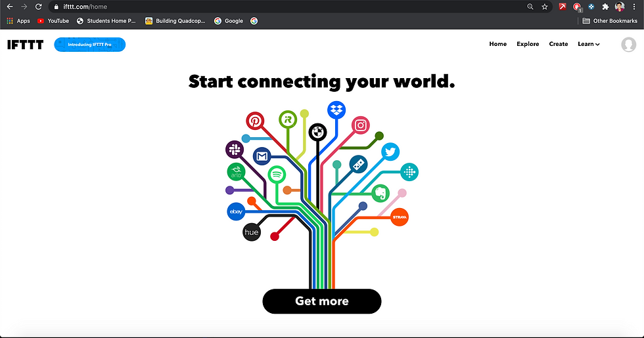Open Chrome's three-dot menu
The height and width of the screenshot is (338, 644).
pyautogui.click(x=634, y=7)
